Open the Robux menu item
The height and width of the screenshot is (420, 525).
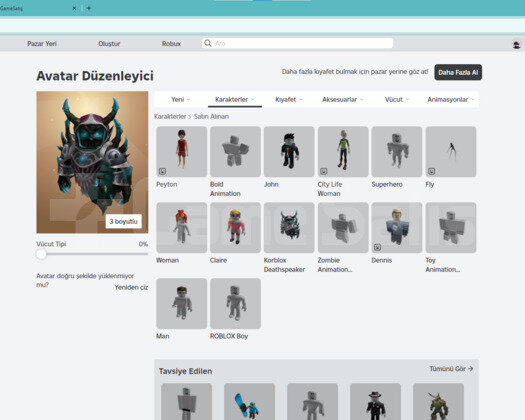[171, 44]
